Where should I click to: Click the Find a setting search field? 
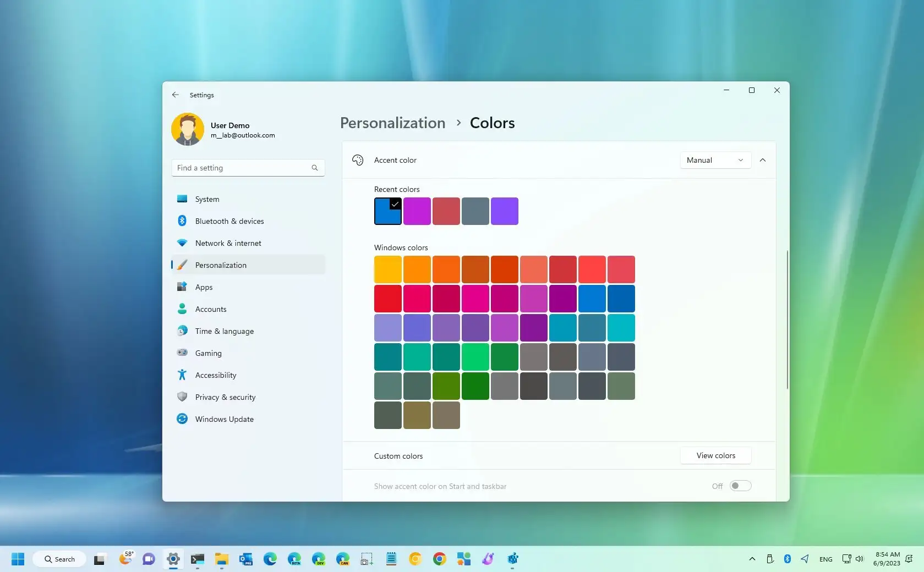pyautogui.click(x=242, y=168)
